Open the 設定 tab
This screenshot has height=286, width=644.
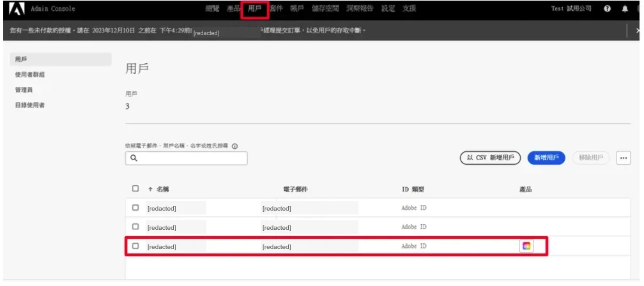click(x=388, y=8)
